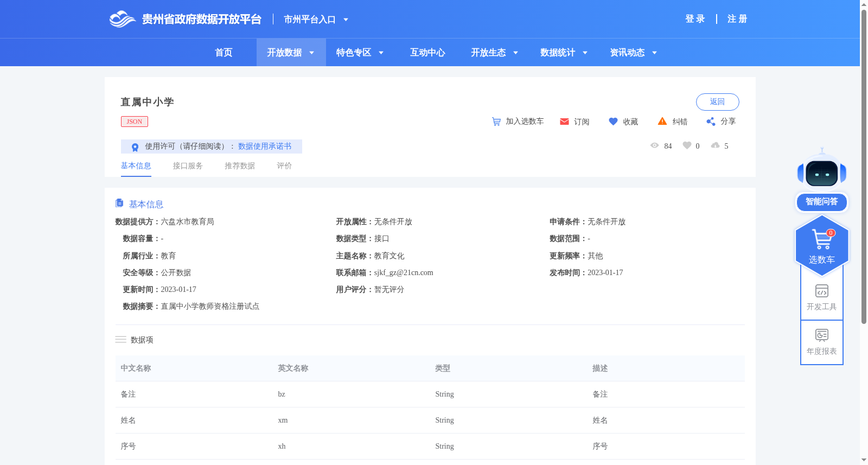Click the eye view-count icon
The width and height of the screenshot is (868, 465).
point(655,145)
